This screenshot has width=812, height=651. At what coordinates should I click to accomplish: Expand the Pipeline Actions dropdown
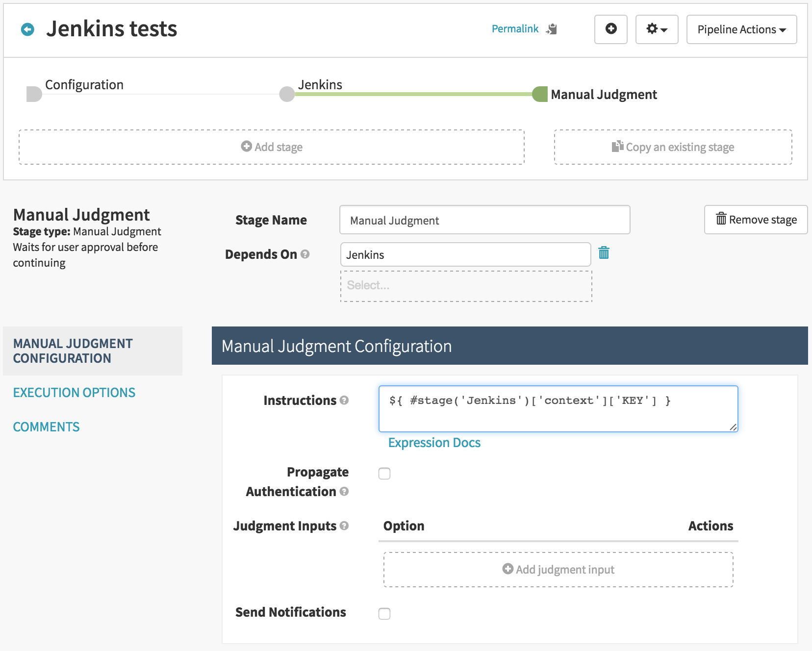point(741,29)
